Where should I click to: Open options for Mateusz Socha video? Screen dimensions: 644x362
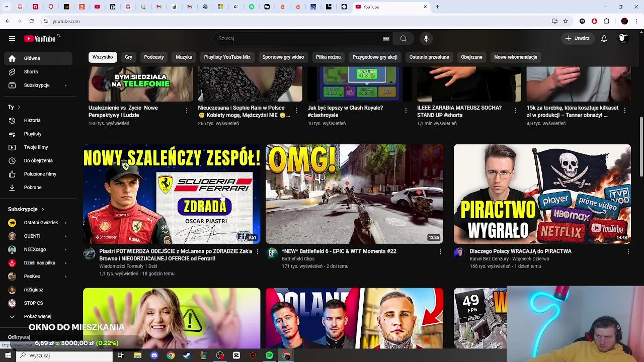[x=515, y=110]
